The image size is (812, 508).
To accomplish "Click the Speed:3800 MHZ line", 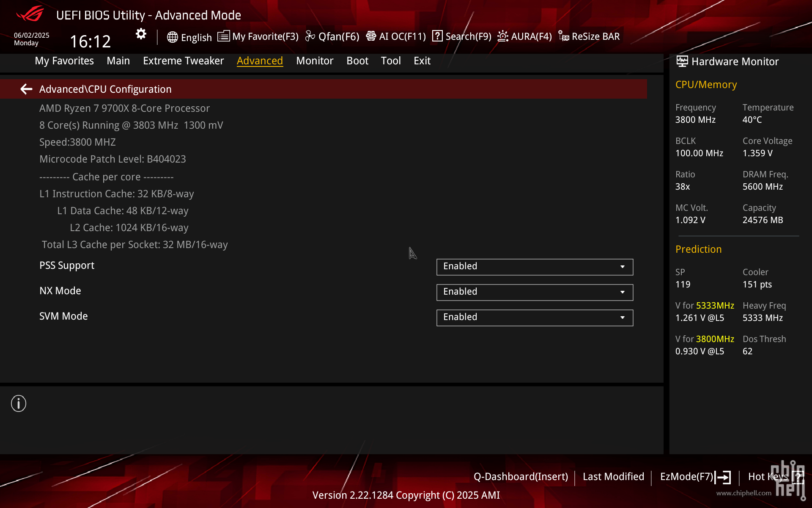I will point(77,142).
